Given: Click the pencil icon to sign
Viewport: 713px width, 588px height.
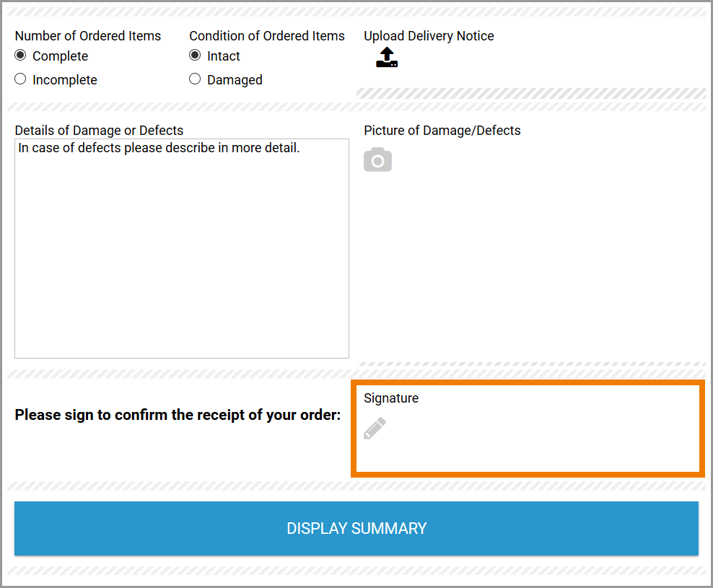Looking at the screenshot, I should click(x=375, y=429).
